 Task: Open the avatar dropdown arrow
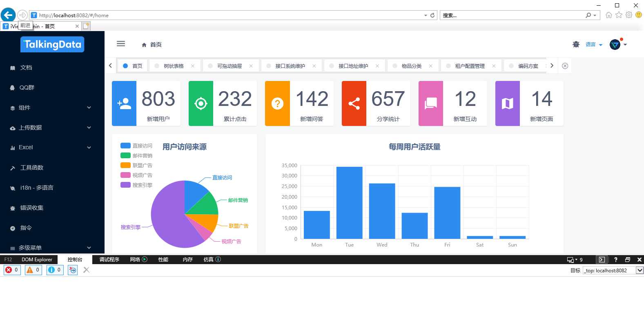625,45
